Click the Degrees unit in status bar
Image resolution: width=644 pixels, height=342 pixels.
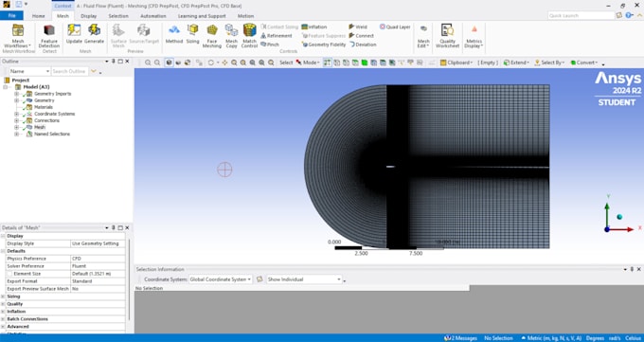coord(595,338)
